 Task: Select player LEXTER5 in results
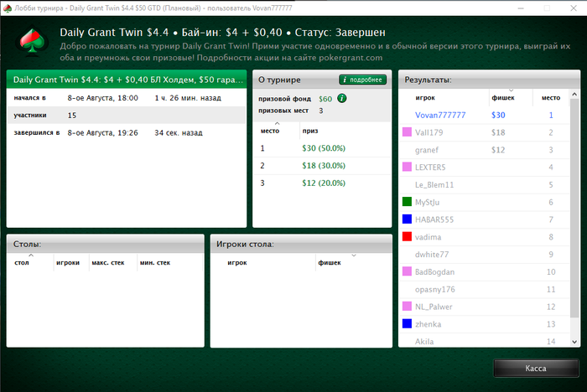pyautogui.click(x=485, y=168)
